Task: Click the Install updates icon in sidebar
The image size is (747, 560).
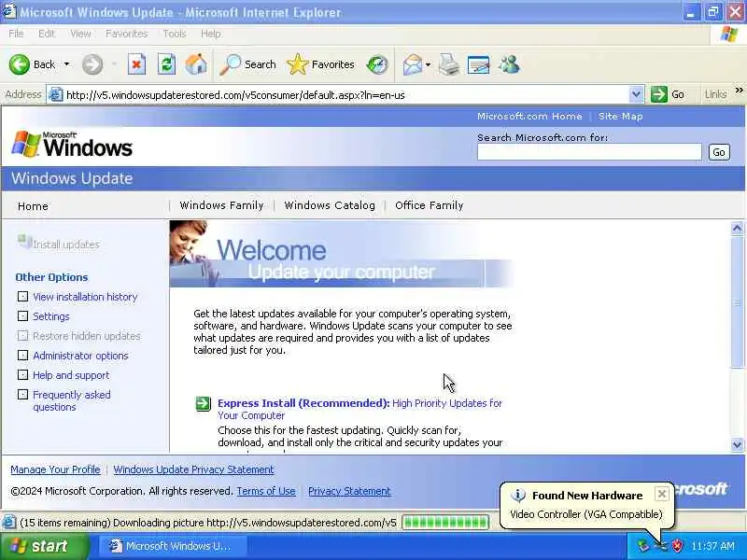Action: [24, 242]
